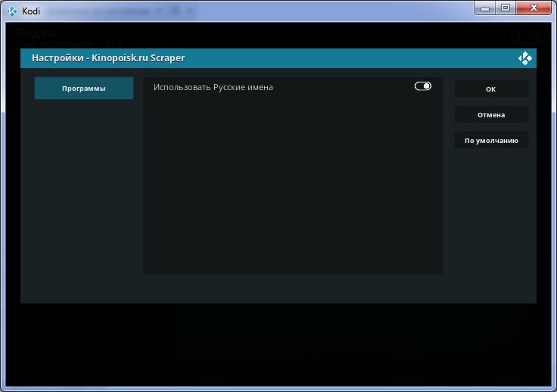The image size is (557, 392).
Task: Confirm settings with the OK button
Action: pos(491,89)
